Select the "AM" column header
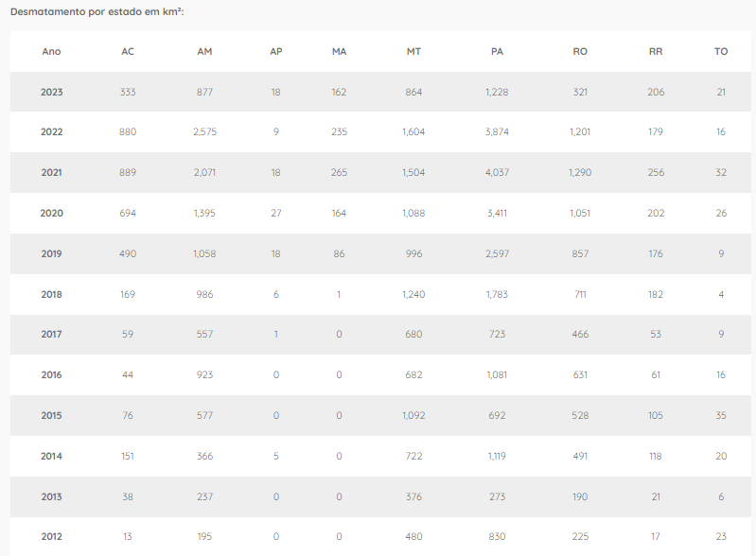Image resolution: width=756 pixels, height=556 pixels. click(x=204, y=51)
